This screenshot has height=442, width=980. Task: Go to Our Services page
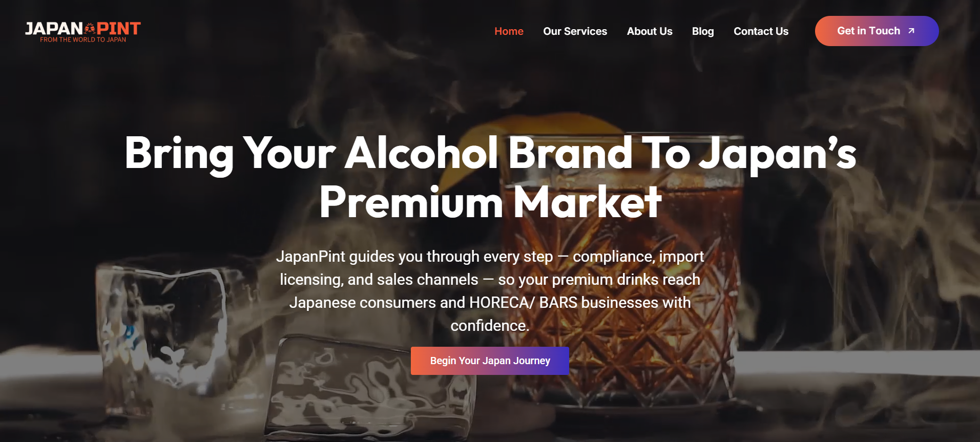(575, 31)
